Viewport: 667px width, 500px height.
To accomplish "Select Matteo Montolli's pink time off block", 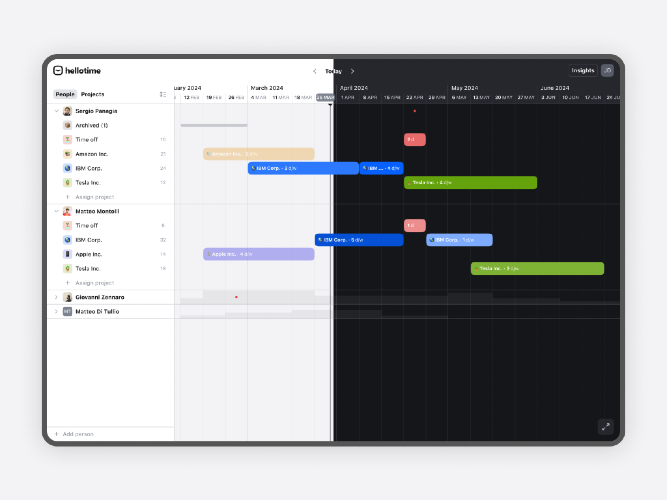I will pos(415,226).
